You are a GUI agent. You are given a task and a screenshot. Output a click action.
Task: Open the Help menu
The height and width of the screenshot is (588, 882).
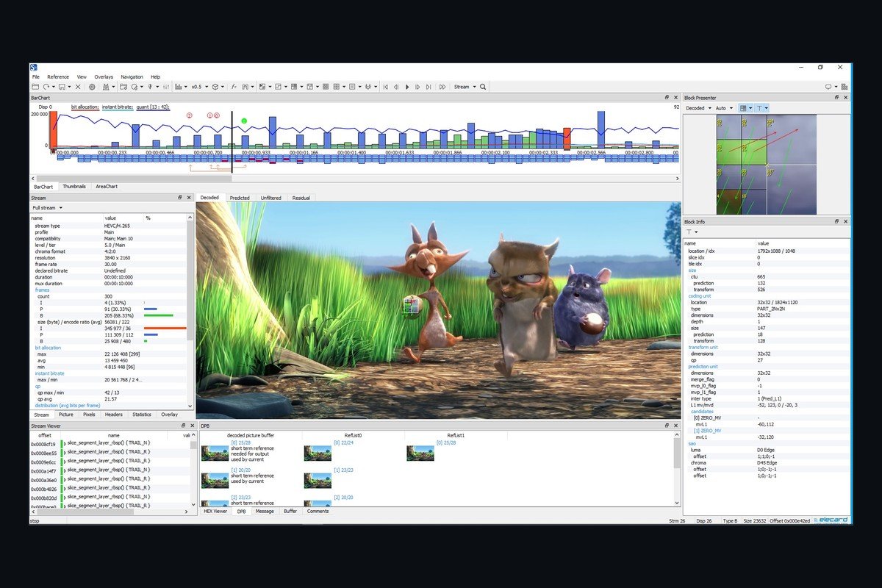[155, 76]
